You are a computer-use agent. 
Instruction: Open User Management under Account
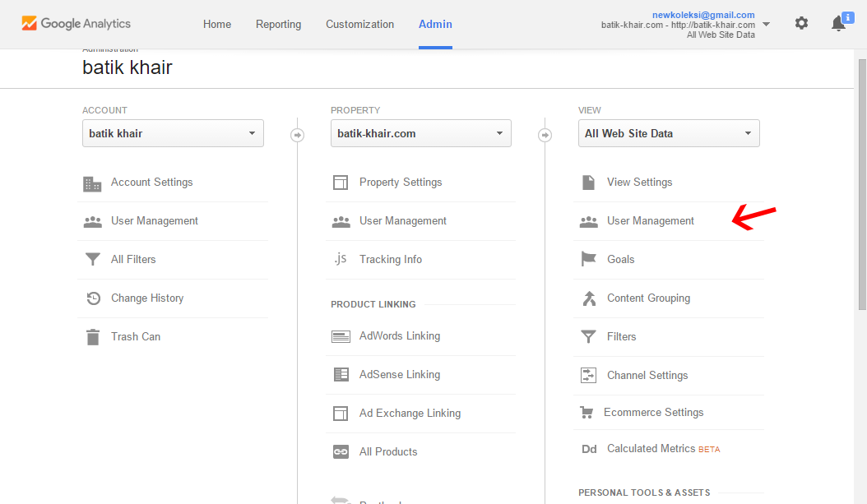point(155,221)
